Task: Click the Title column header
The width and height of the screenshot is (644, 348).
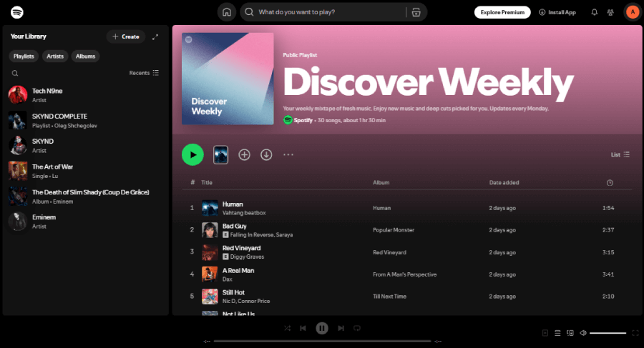Action: [x=207, y=183]
